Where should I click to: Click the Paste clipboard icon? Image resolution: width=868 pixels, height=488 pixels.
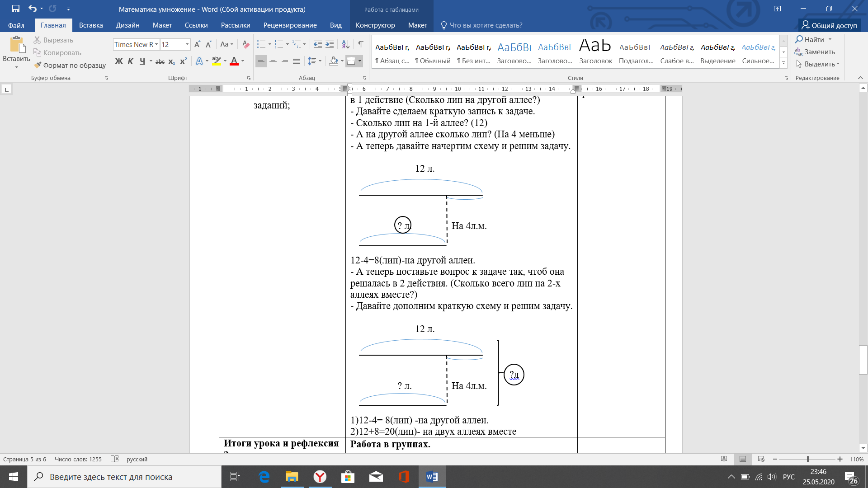tap(17, 45)
